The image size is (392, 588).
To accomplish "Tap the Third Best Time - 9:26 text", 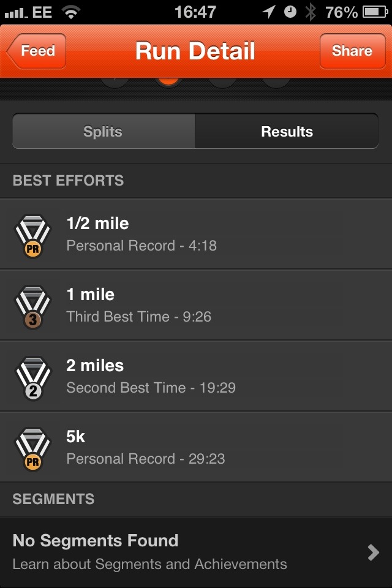I will (140, 317).
